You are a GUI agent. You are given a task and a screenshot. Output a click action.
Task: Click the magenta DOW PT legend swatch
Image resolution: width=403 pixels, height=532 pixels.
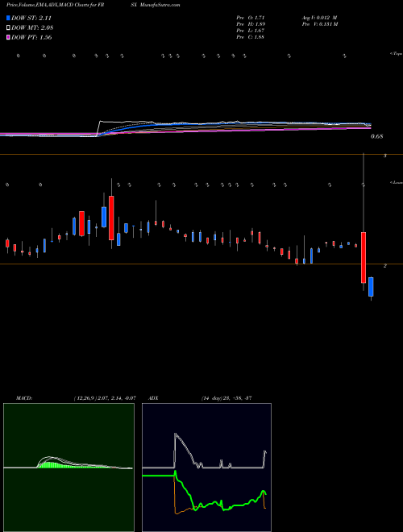9,37
